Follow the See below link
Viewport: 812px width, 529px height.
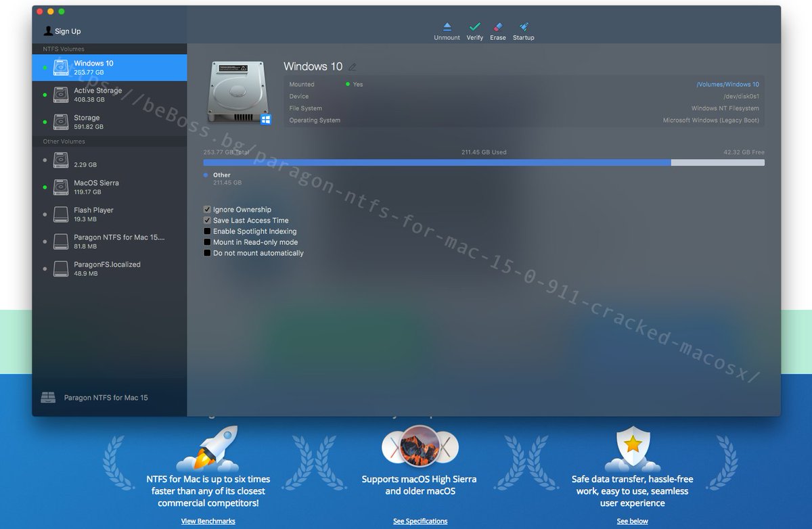pos(633,521)
